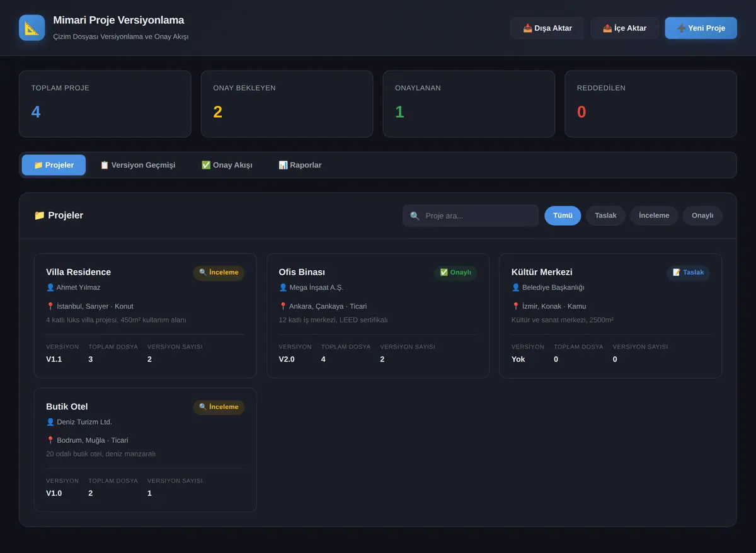Go to the Raporlar tab

click(300, 165)
